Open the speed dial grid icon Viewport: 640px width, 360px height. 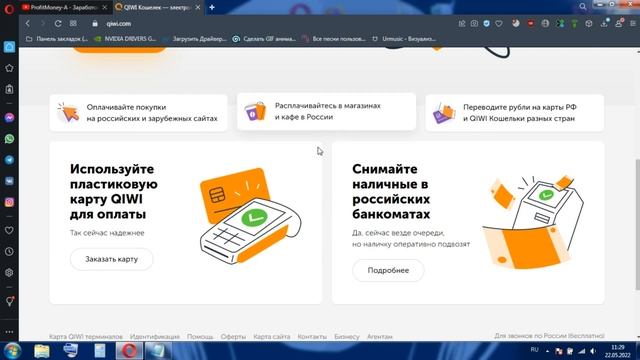pos(73,24)
